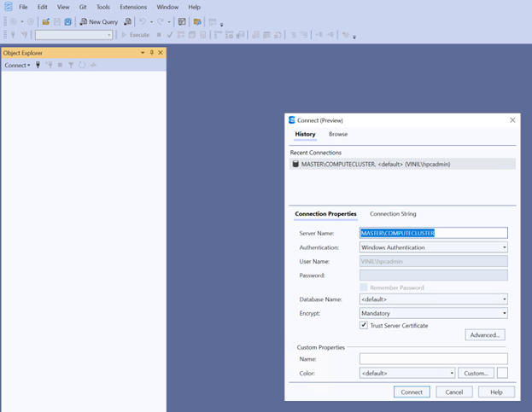Click the Object Explorer refresh icon
The width and height of the screenshot is (532, 412).
82,65
